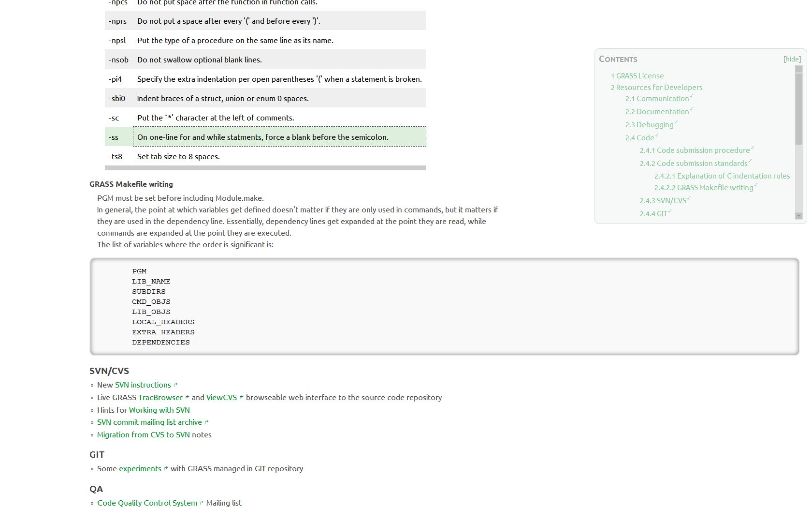Click the '-nsob' option cell
The width and height of the screenshot is (812, 508).
[118, 60]
